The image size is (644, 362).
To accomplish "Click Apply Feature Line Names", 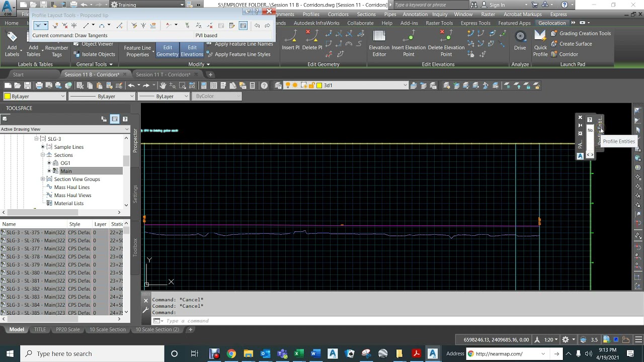I will point(239,44).
